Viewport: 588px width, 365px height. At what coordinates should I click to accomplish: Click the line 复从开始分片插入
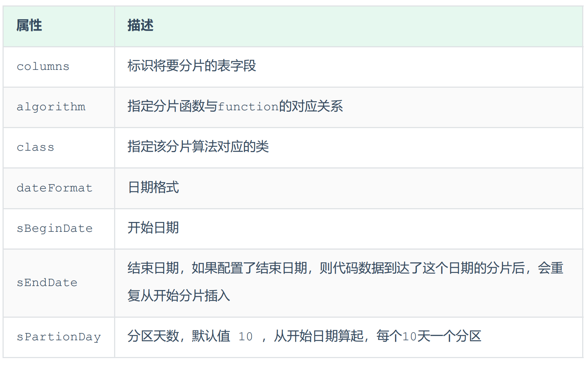pos(179,296)
